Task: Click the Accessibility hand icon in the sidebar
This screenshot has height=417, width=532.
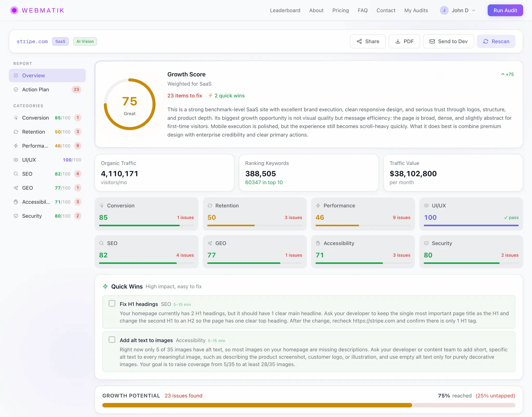Action: pyautogui.click(x=16, y=202)
